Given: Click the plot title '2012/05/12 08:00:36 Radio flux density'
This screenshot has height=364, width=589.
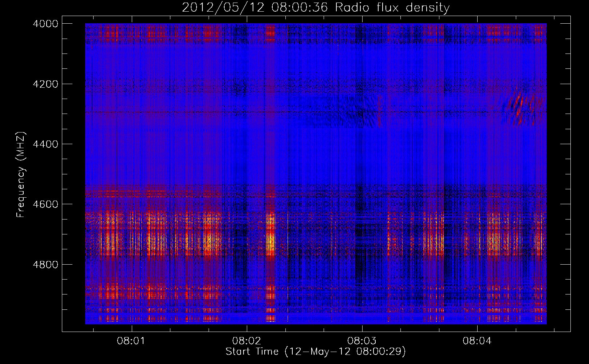Looking at the screenshot, I should pyautogui.click(x=316, y=8).
